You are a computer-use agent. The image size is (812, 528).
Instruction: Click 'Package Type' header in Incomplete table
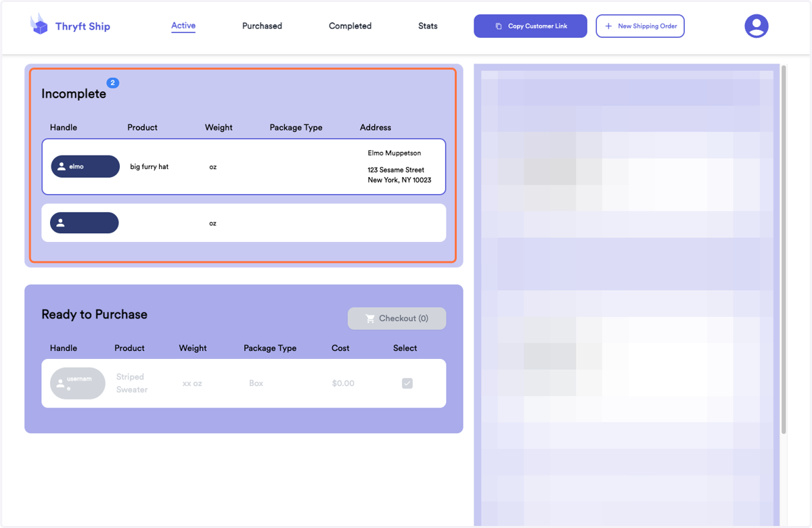pyautogui.click(x=296, y=127)
